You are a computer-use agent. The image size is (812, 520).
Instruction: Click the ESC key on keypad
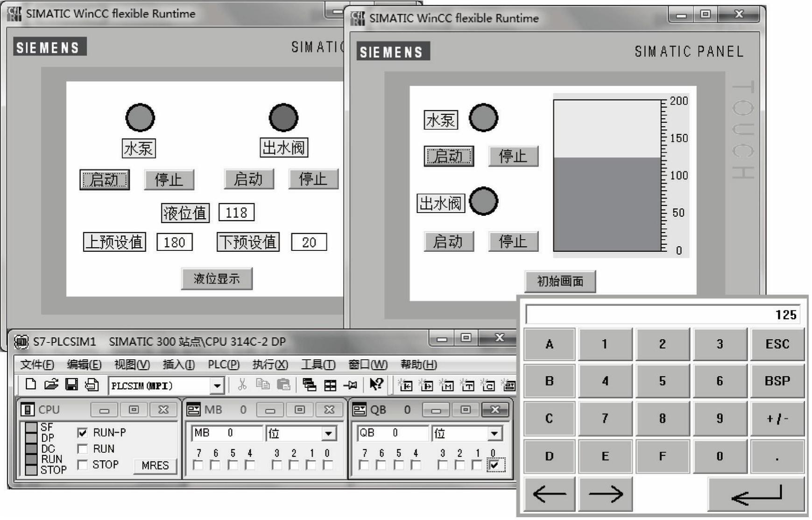coord(777,344)
